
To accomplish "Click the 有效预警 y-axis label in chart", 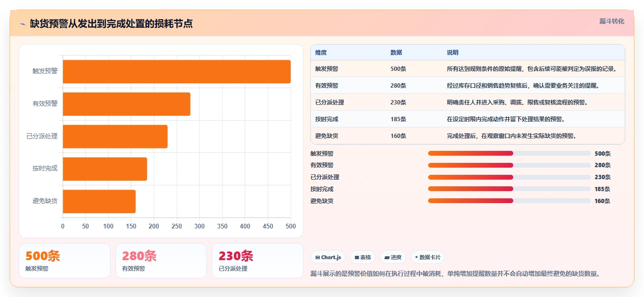I will 45,104.
